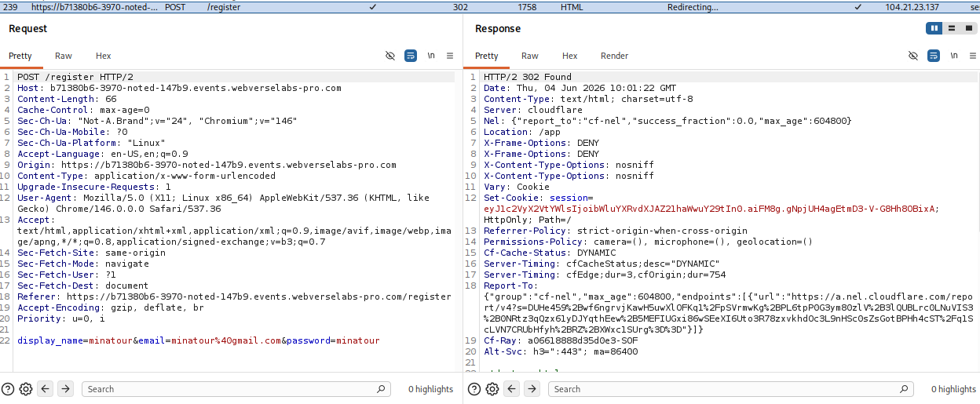
Task: Switch Response view to Raw tab
Action: 530,56
